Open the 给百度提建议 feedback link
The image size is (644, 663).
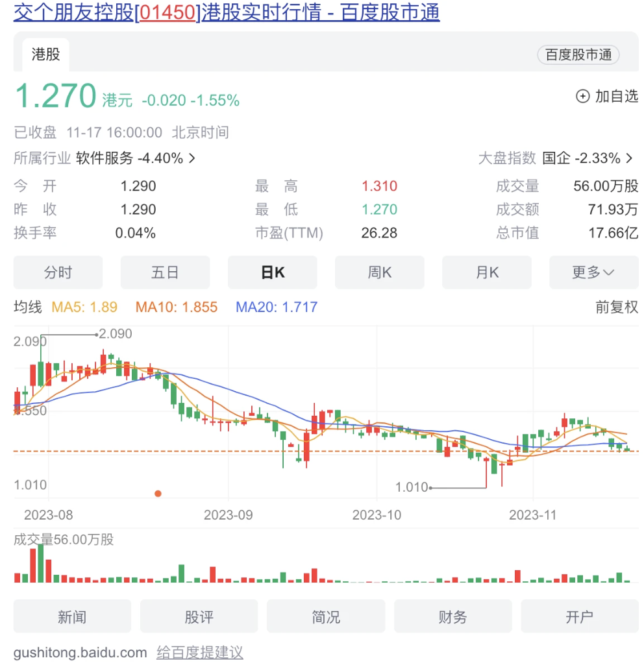click(199, 652)
